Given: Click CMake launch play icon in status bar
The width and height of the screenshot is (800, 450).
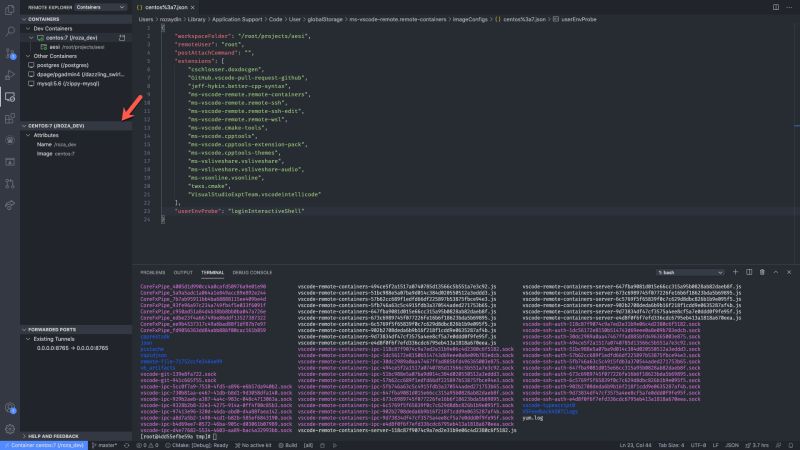Looking at the screenshot, I should 335,445.
